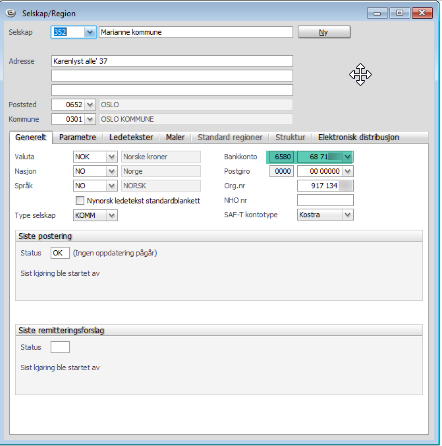Screen dimensions: 442x446
Task: Click the first Adresse line field
Action: click(172, 61)
